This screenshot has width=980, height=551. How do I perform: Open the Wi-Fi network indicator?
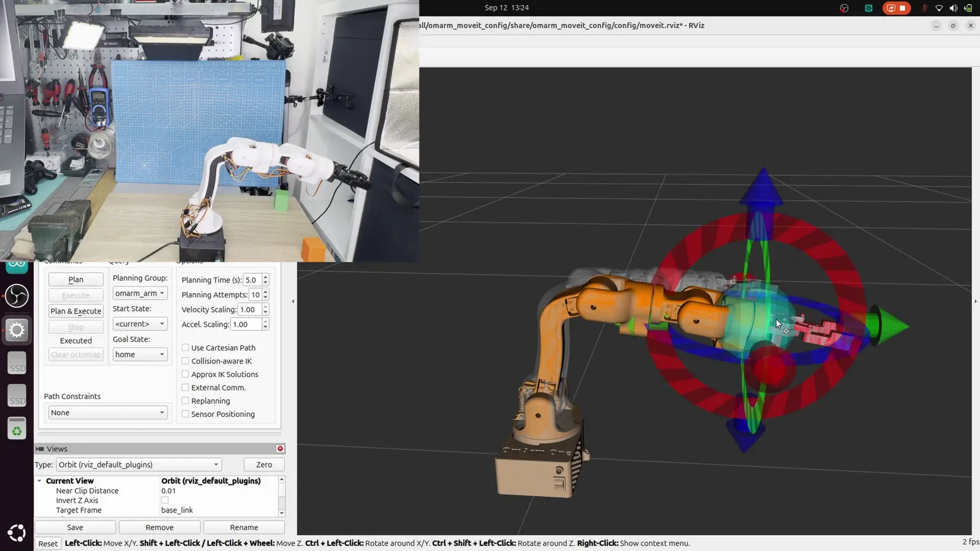coord(939,8)
